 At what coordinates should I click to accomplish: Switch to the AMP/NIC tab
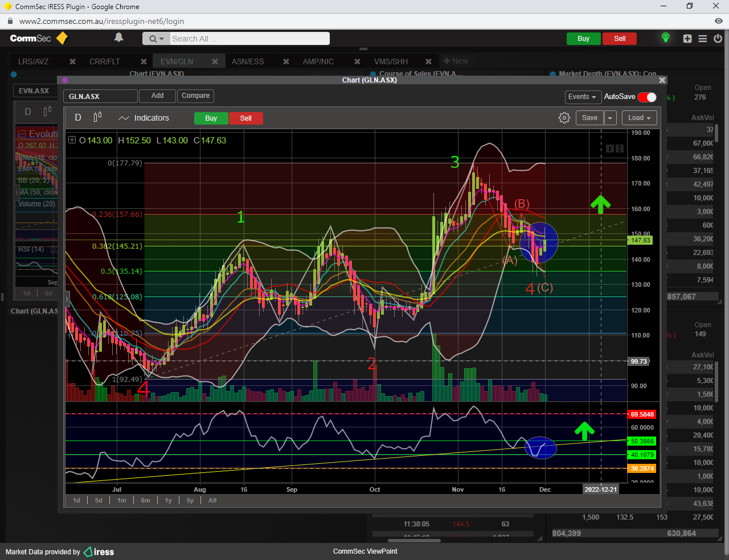point(318,61)
